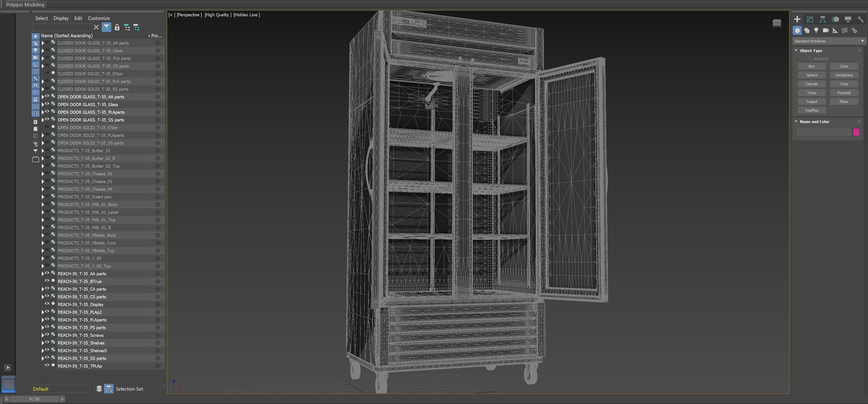Click the object name input field
The height and width of the screenshot is (404, 868).
pos(824,132)
